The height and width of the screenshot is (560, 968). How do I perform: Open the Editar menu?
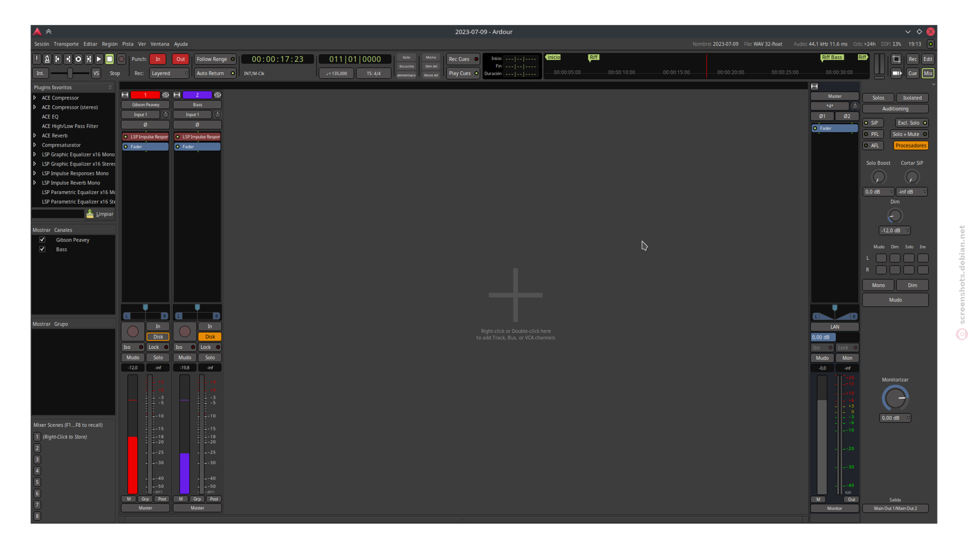[90, 44]
